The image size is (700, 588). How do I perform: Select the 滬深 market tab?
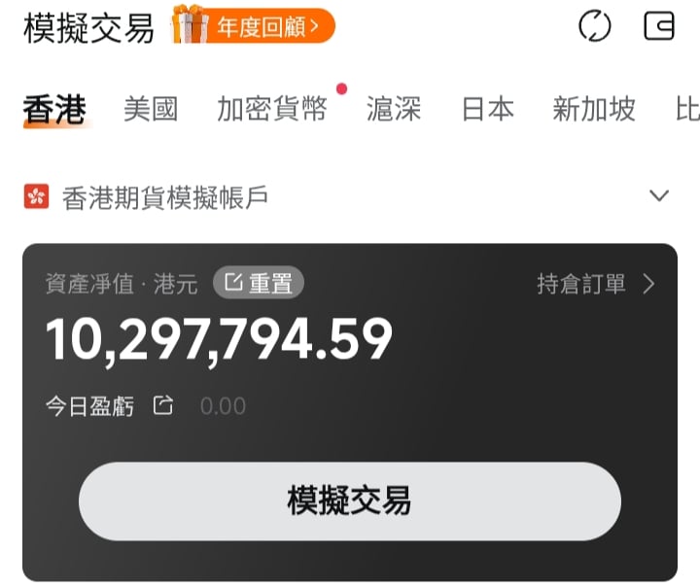coord(394,109)
